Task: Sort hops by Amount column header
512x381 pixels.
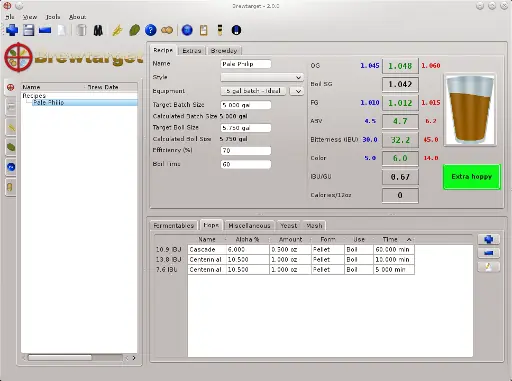Action: point(290,239)
